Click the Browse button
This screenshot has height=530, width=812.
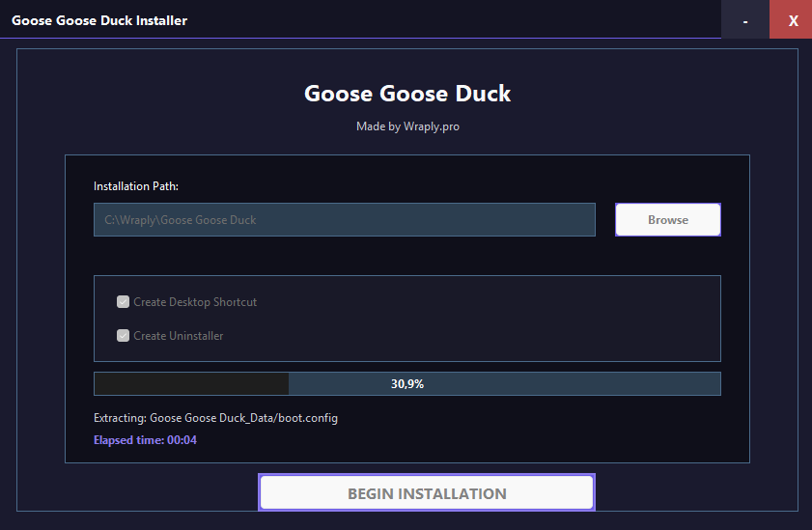(x=667, y=219)
